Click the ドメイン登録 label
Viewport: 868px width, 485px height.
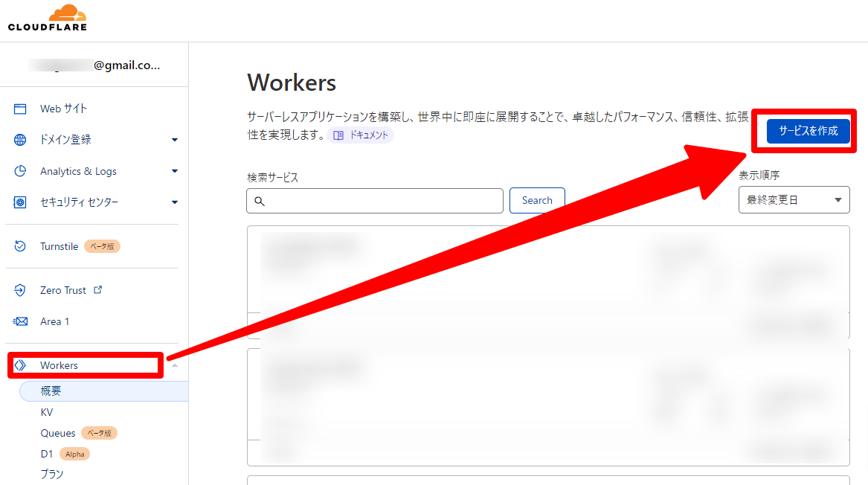65,140
